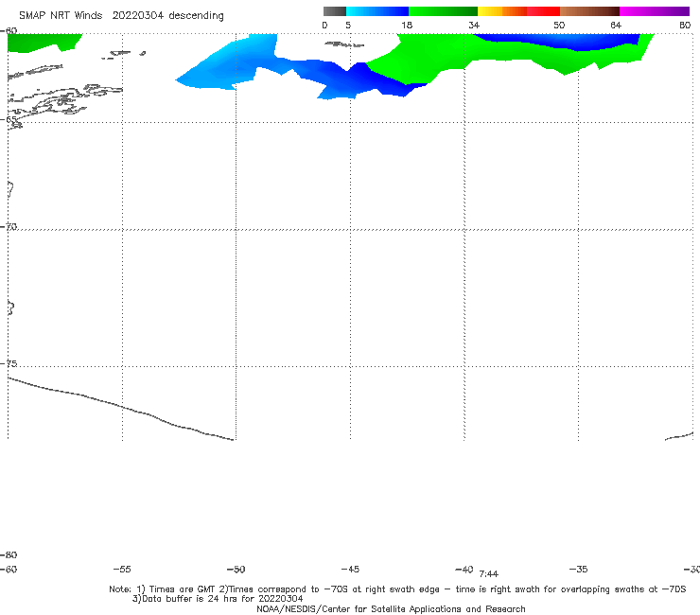Click the longitude label '-40'
This screenshot has width=700, height=615.
tap(464, 570)
